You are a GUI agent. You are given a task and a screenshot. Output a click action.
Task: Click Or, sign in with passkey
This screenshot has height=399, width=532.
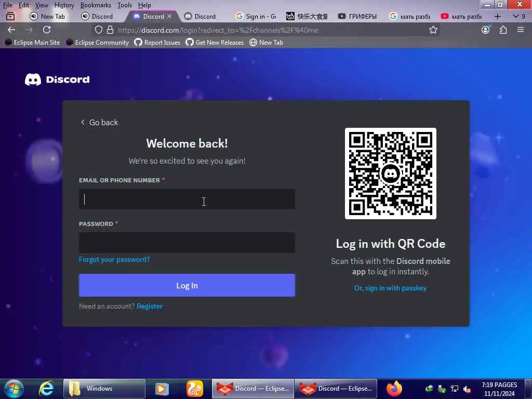(x=390, y=288)
